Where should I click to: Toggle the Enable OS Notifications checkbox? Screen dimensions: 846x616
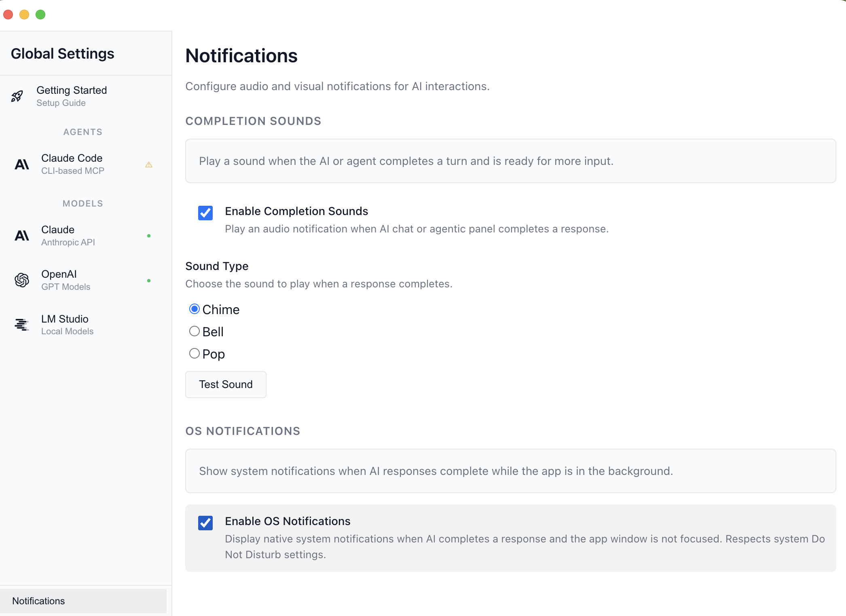pyautogui.click(x=205, y=523)
